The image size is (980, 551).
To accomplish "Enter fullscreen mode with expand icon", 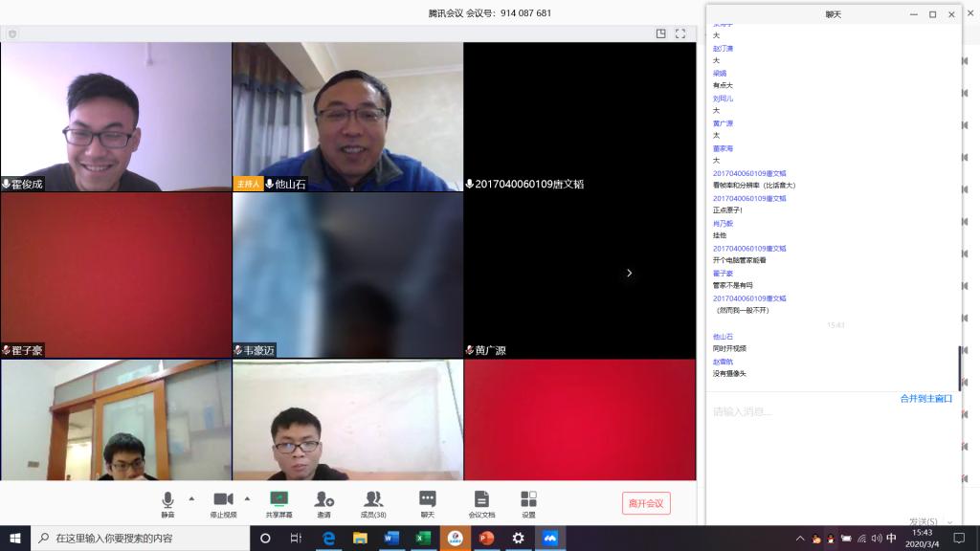I will (x=680, y=33).
